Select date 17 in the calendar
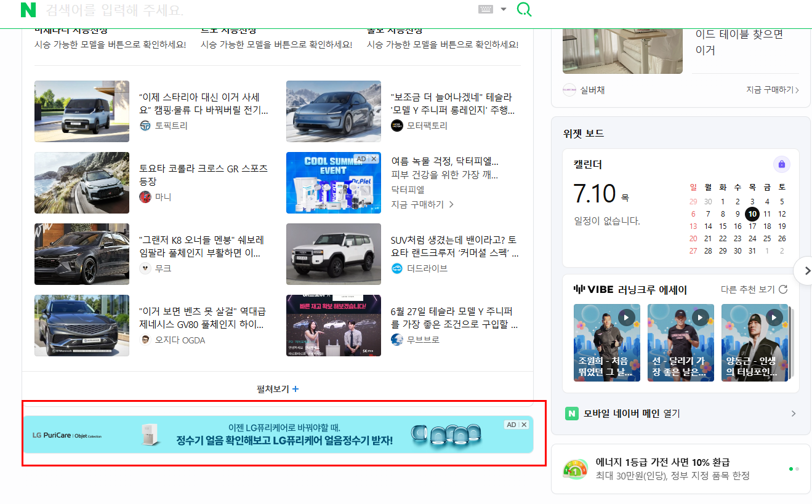 [x=752, y=226]
